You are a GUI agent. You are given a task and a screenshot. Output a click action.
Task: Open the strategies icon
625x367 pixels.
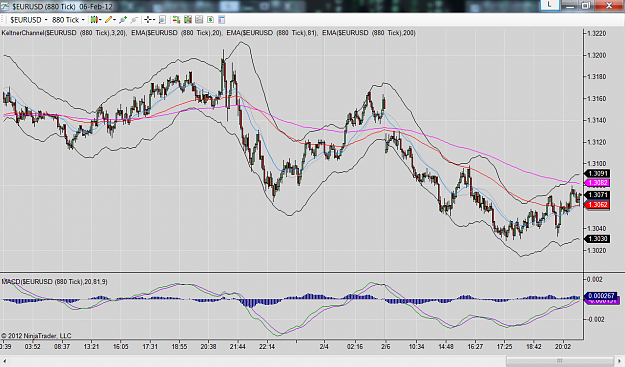coord(210,20)
